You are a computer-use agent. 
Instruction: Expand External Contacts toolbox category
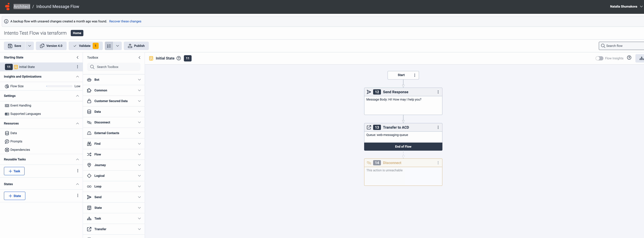114,133
